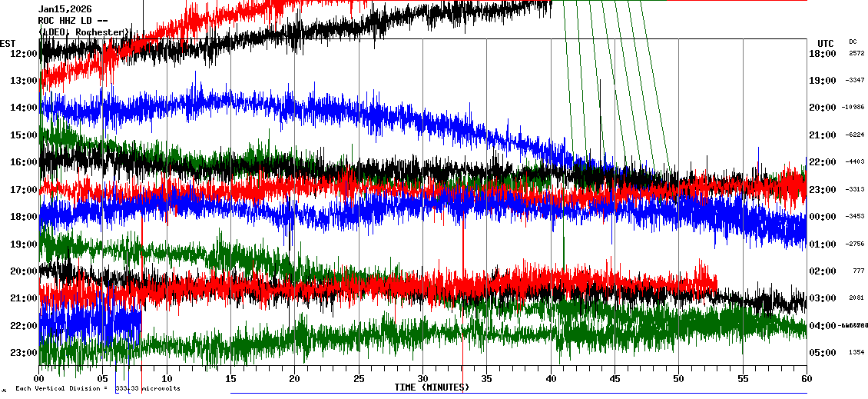This screenshot has width=868, height=399.
Task: Select the 14:00 EST row label
Action: click(x=24, y=108)
